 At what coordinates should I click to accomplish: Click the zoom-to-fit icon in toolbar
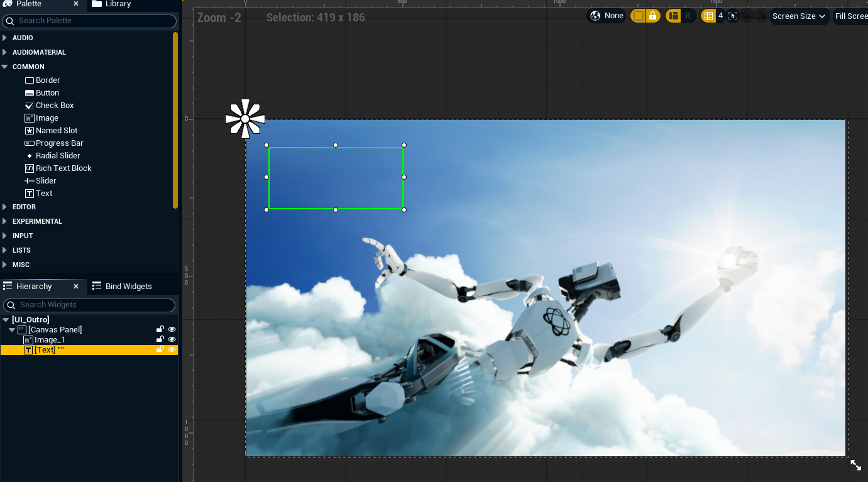733,16
